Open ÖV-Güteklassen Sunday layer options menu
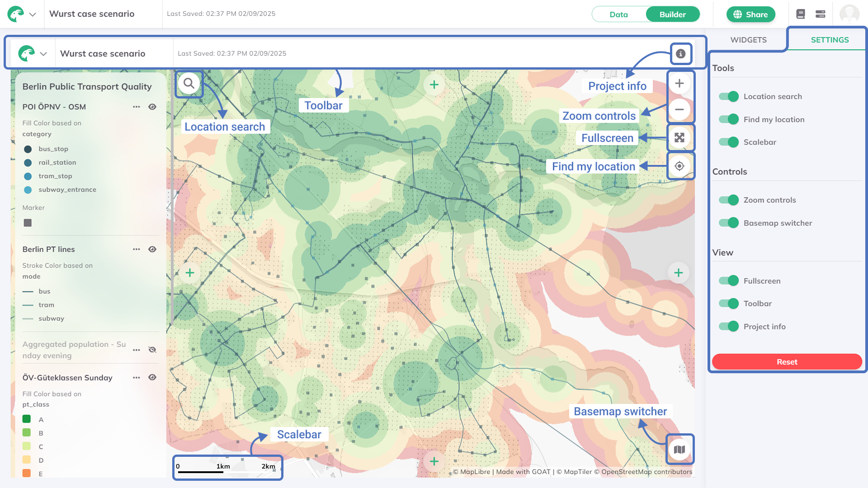Image resolution: width=868 pixels, height=488 pixels. 136,378
